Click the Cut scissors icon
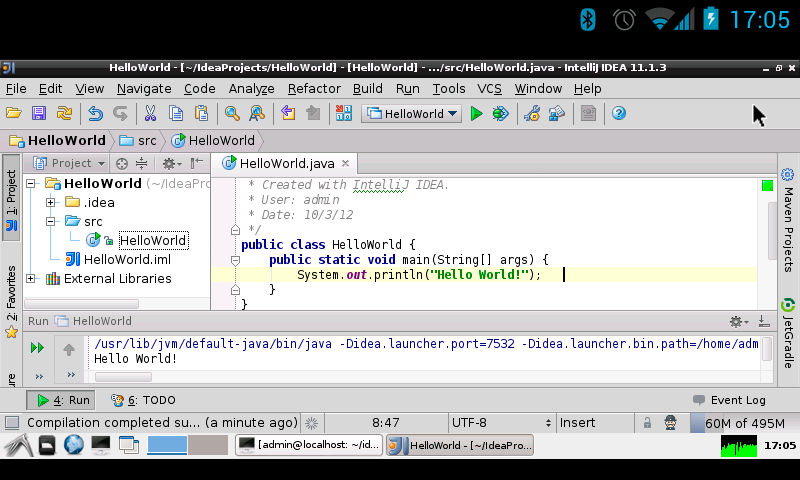 150,113
